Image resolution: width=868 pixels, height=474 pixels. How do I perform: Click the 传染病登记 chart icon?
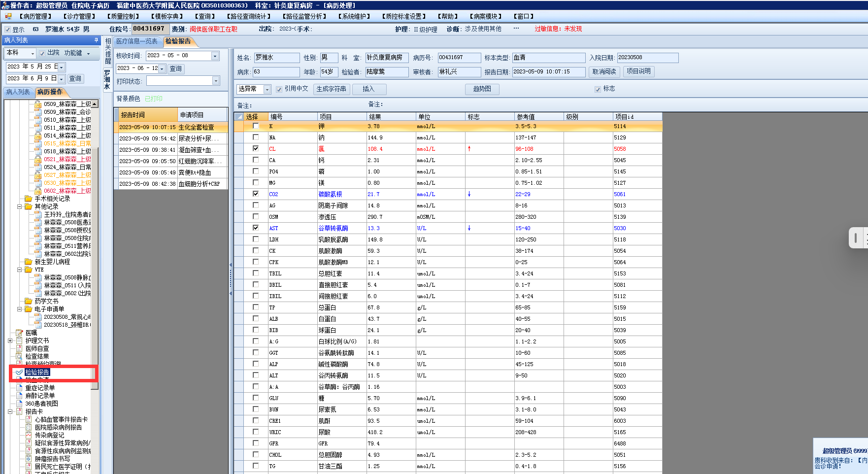29,435
